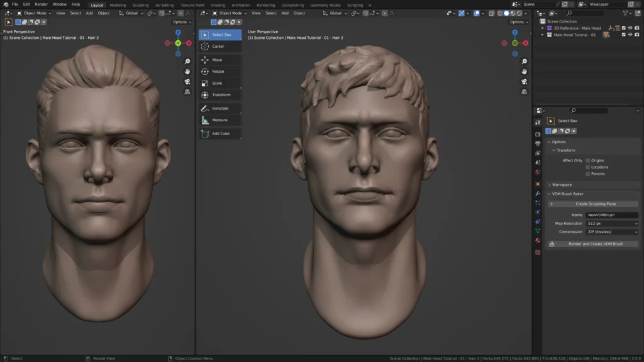The image size is (644, 362).
Task: Hide the 3D Reference - Male Head collection
Action: click(630, 28)
